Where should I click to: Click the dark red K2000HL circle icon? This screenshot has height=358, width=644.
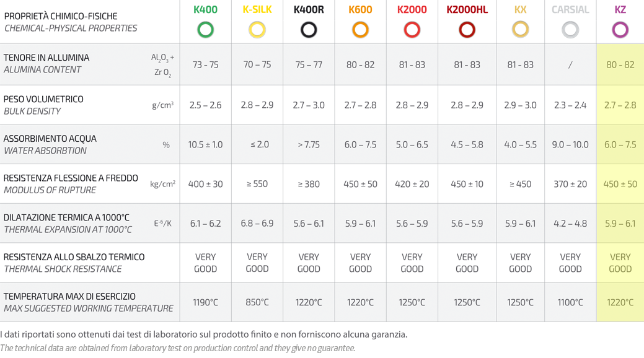click(467, 30)
